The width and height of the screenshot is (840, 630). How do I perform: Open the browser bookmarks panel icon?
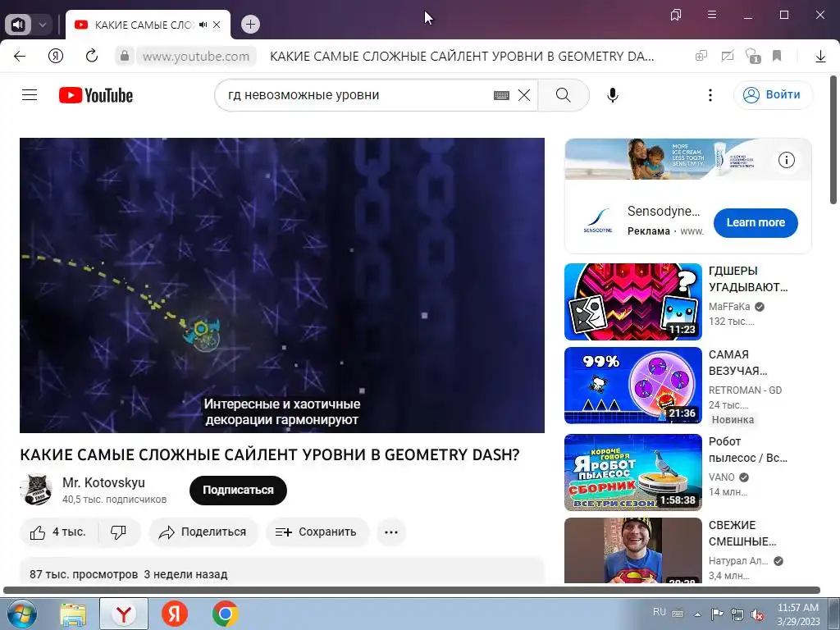[676, 15]
